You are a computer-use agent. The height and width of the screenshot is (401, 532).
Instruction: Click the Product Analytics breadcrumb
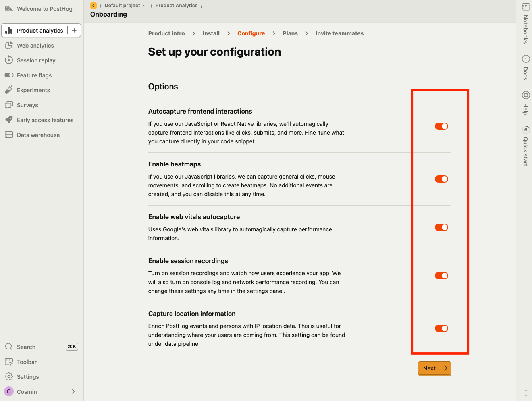pyautogui.click(x=177, y=6)
